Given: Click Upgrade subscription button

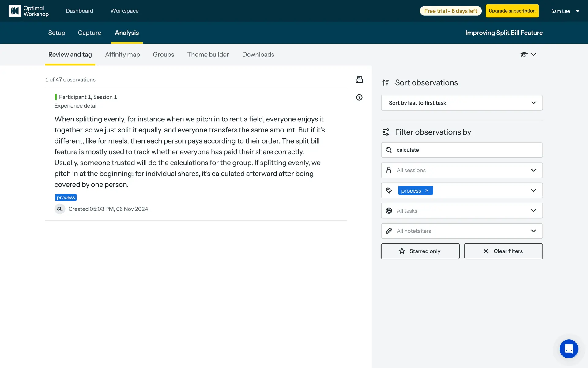Looking at the screenshot, I should tap(512, 11).
